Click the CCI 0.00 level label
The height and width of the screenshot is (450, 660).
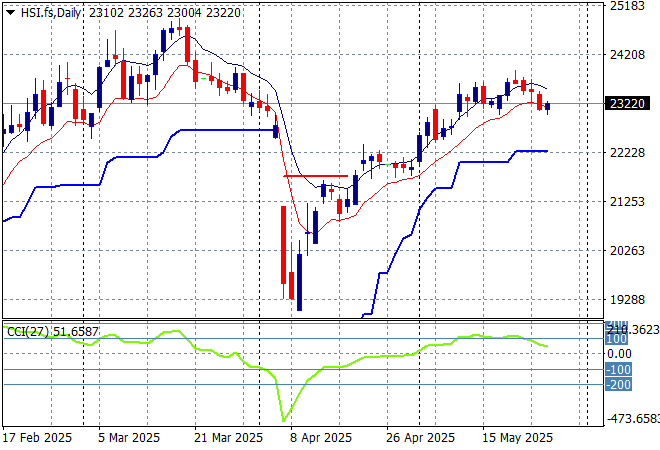(619, 354)
